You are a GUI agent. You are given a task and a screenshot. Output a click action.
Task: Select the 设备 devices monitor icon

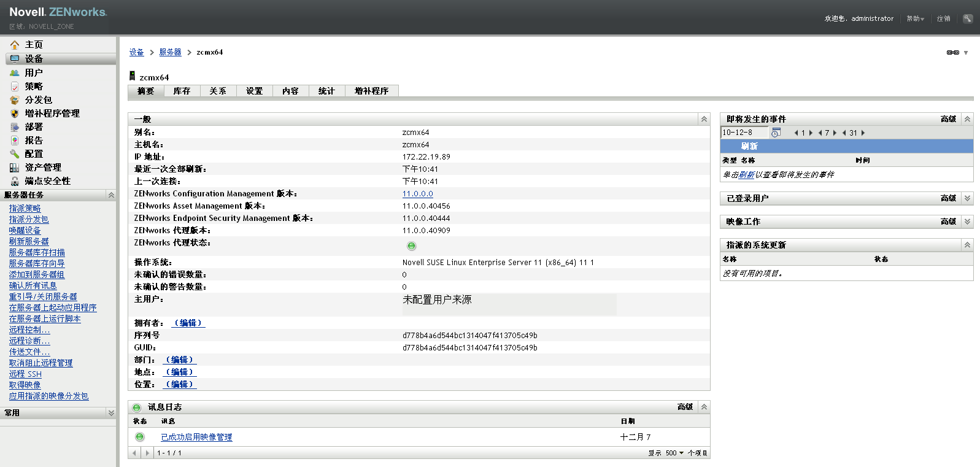[x=15, y=59]
